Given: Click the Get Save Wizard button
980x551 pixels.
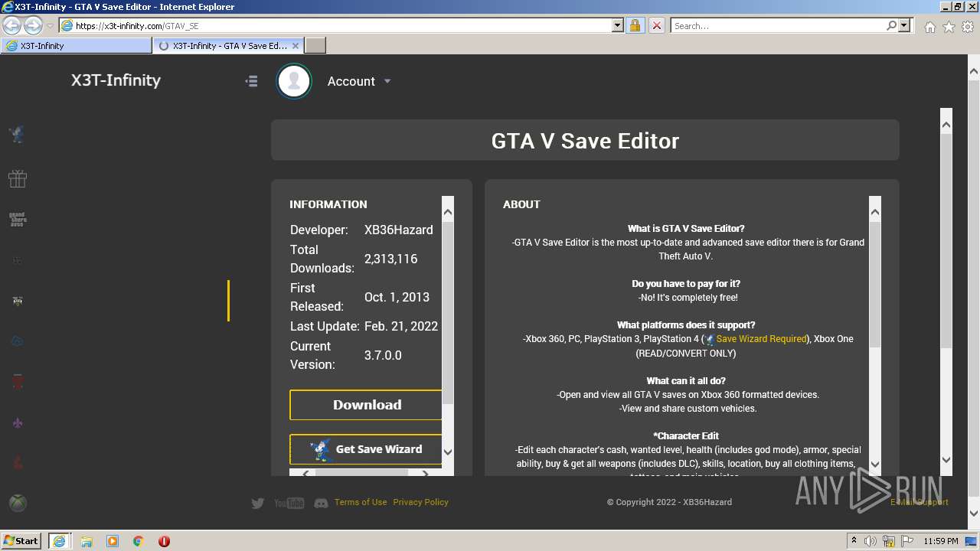Looking at the screenshot, I should (x=366, y=449).
